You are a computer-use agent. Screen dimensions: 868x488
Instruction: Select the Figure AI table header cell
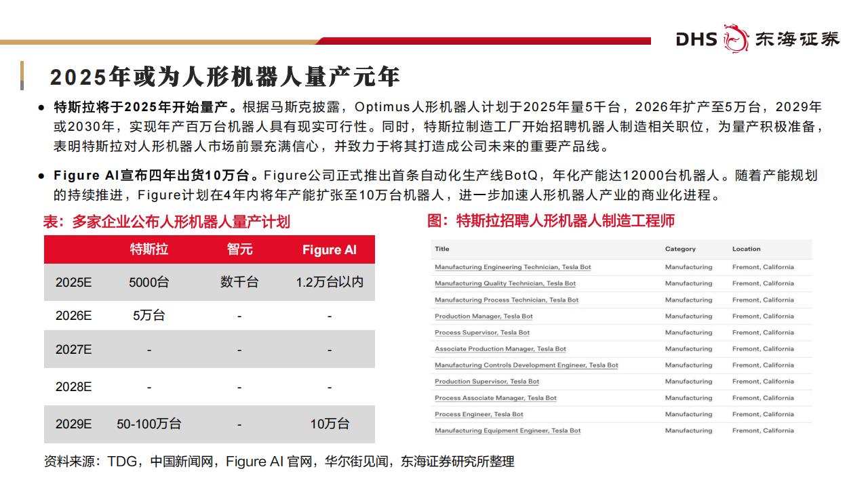click(x=330, y=249)
